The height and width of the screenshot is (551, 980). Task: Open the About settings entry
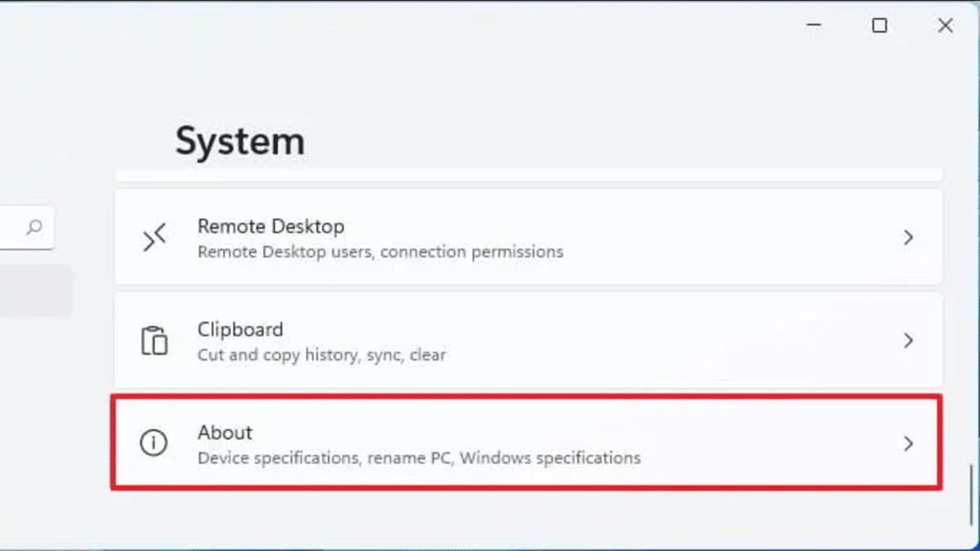(225, 432)
